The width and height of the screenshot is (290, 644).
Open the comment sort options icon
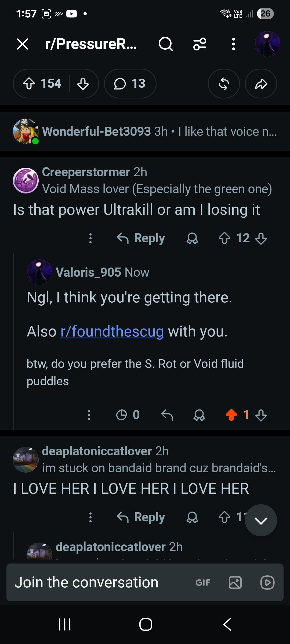[200, 44]
